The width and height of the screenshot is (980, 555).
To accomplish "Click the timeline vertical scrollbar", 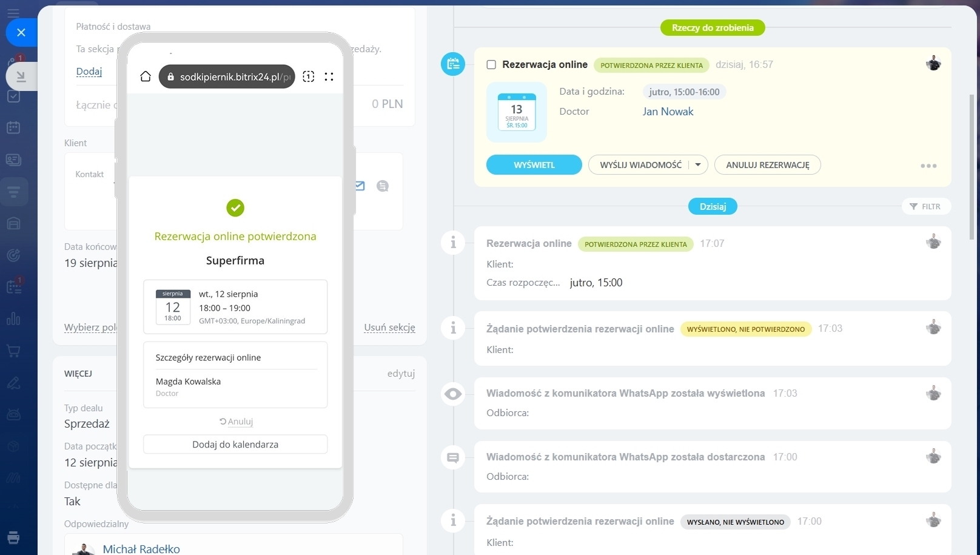I will [971, 167].
